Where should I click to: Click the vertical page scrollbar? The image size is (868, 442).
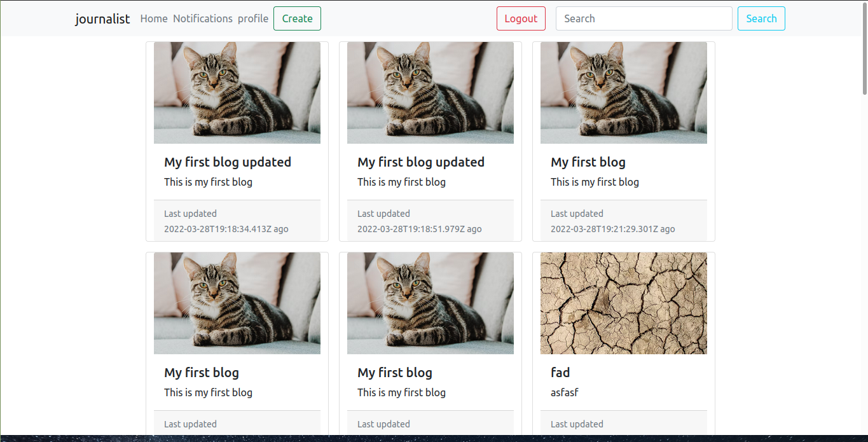[x=864, y=51]
